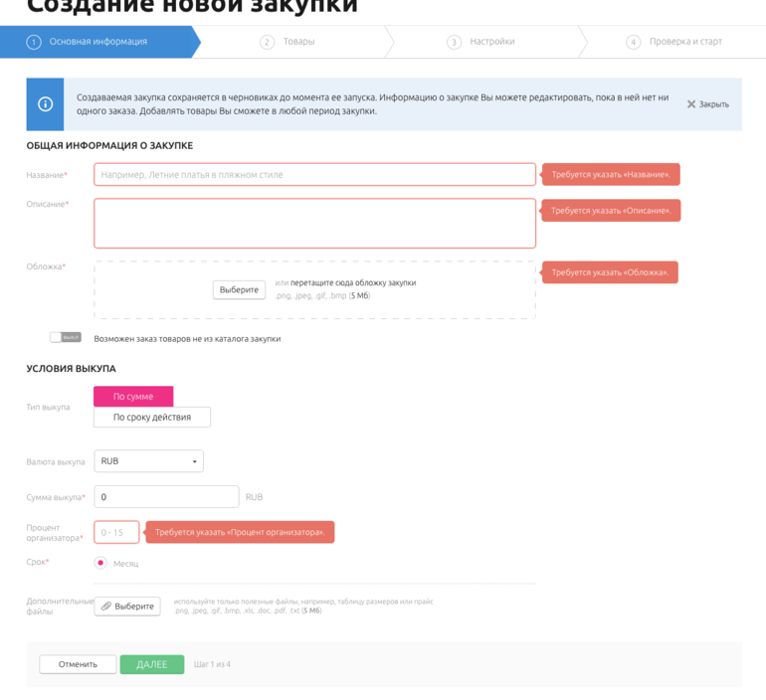Choose «По сумме» buyout type
The image size is (766, 700).
(x=133, y=397)
